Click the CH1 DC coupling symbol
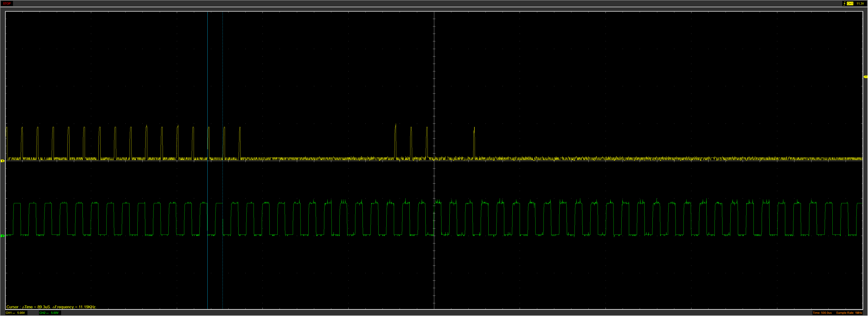This screenshot has height=316, width=868. [x=14, y=313]
